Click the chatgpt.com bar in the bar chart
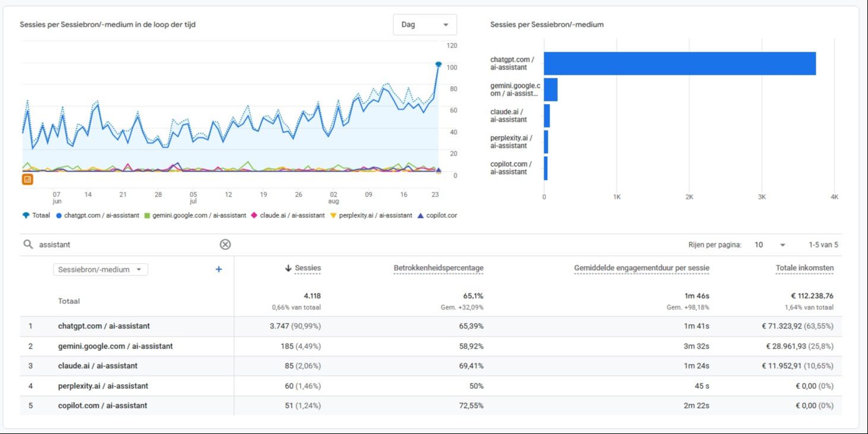The width and height of the screenshot is (868, 434). pyautogui.click(x=680, y=64)
